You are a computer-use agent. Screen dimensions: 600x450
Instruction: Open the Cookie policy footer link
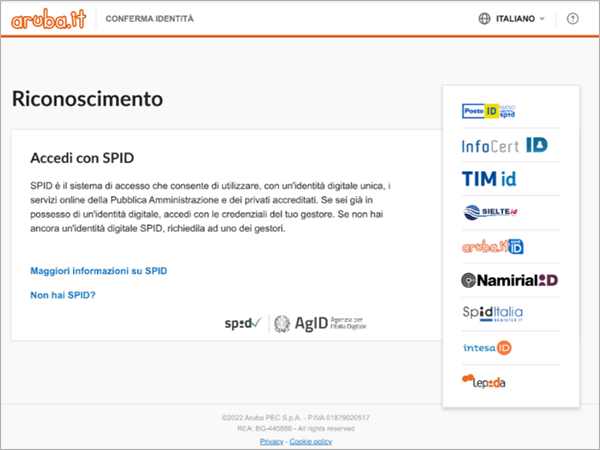point(311,442)
